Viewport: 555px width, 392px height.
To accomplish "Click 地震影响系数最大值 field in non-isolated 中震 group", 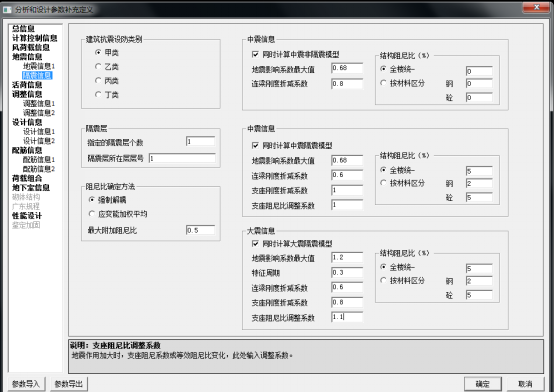I will click(347, 68).
